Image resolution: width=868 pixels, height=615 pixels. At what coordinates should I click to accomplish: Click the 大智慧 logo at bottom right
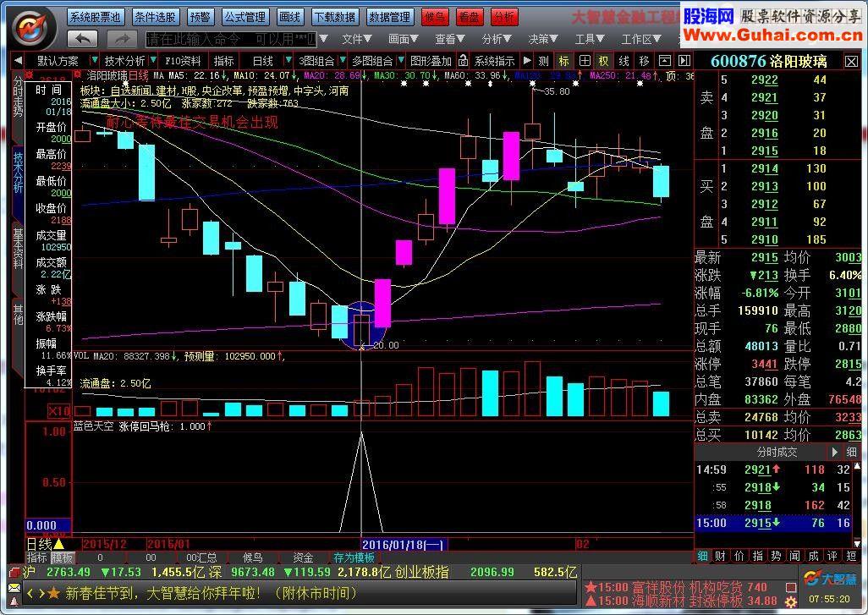pyautogui.click(x=830, y=579)
